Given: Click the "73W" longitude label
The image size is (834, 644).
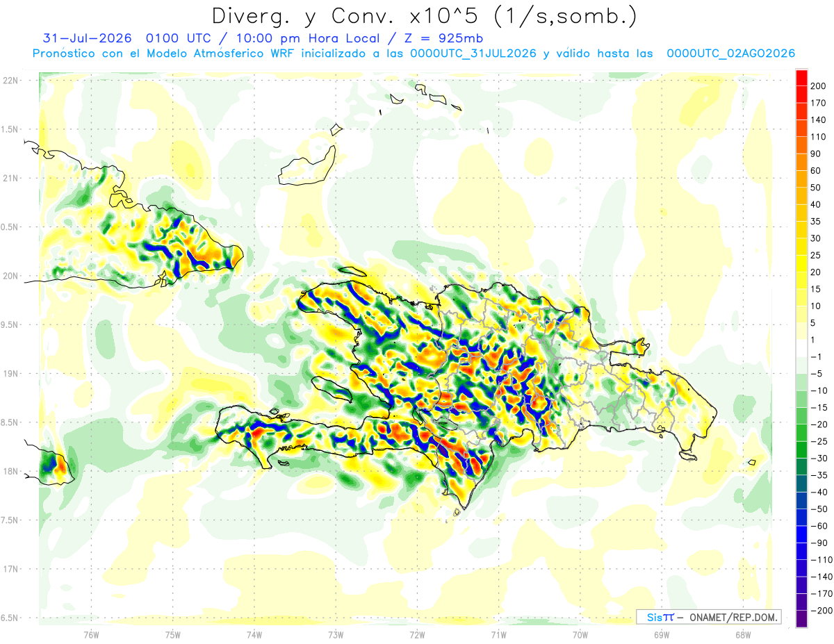Looking at the screenshot, I should (336, 634).
